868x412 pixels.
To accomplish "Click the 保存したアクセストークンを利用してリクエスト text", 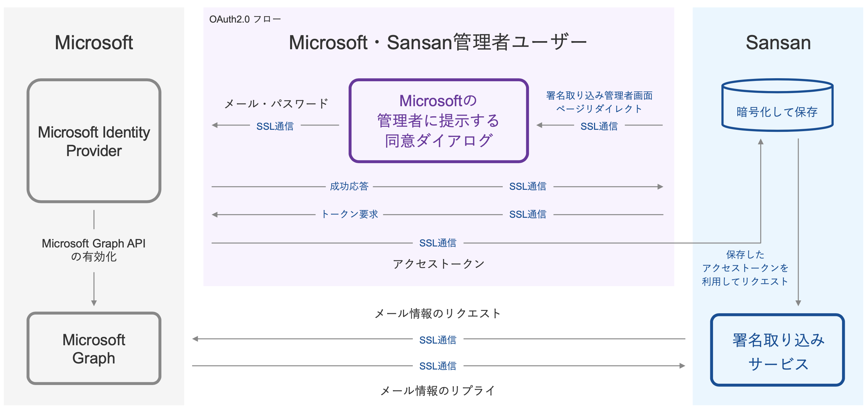I will tap(745, 268).
